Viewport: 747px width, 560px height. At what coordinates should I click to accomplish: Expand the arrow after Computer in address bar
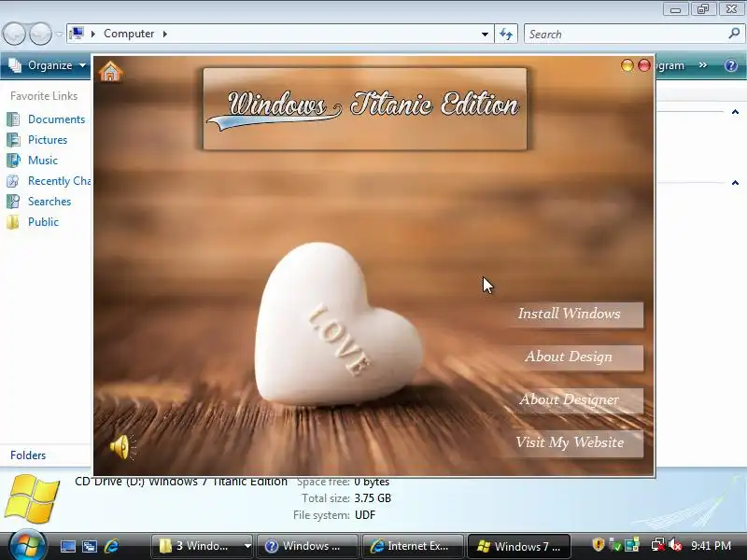(165, 34)
